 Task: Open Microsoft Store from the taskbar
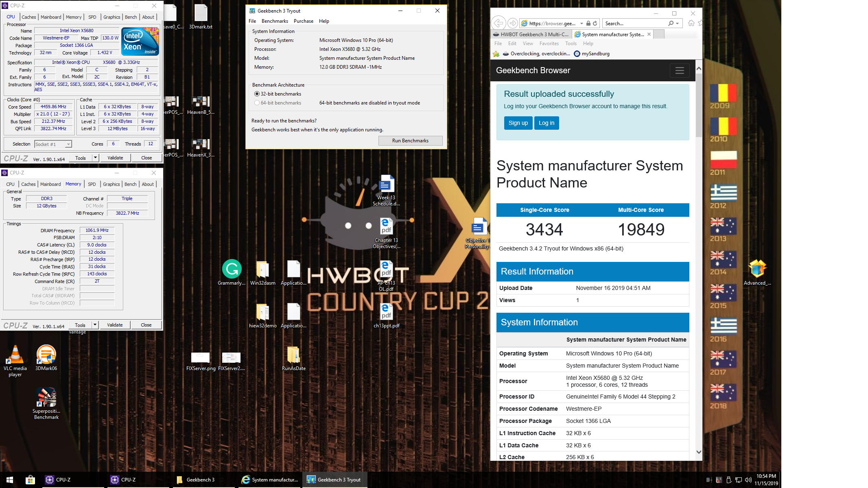pos(30,480)
